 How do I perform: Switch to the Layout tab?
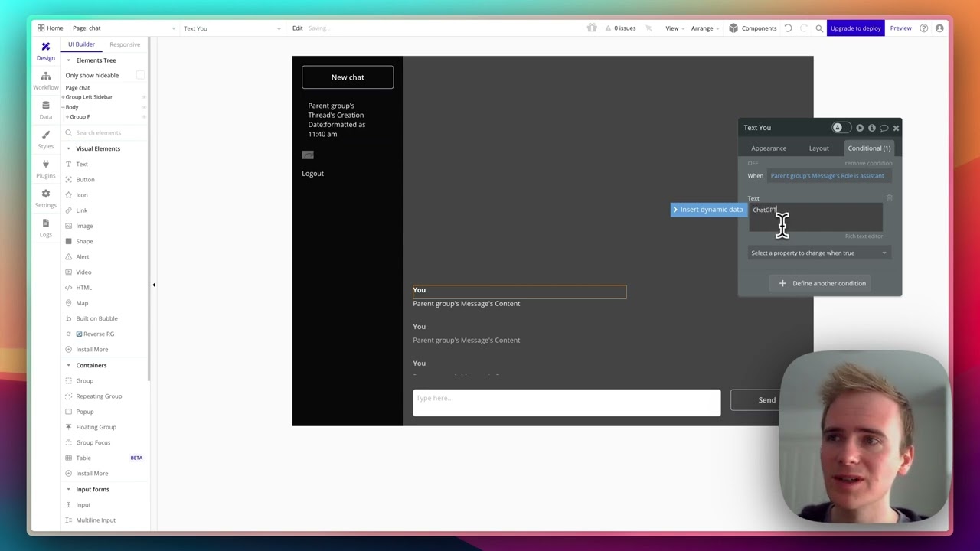tap(818, 148)
